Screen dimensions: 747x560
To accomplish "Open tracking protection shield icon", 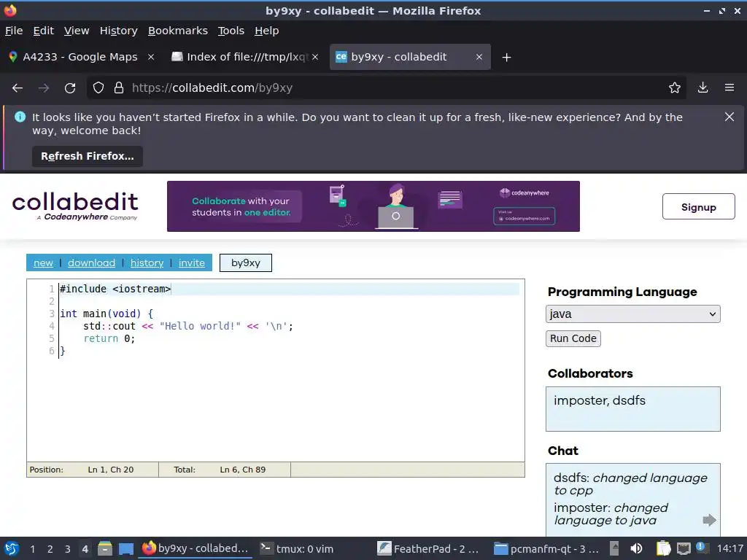I will 98,88.
